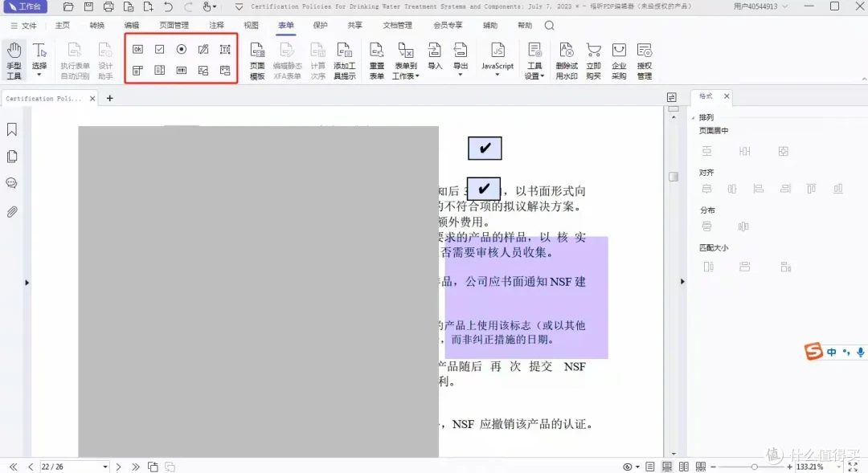Insert a list box form field
Image resolution: width=868 pixels, height=473 pixels.
click(x=159, y=70)
